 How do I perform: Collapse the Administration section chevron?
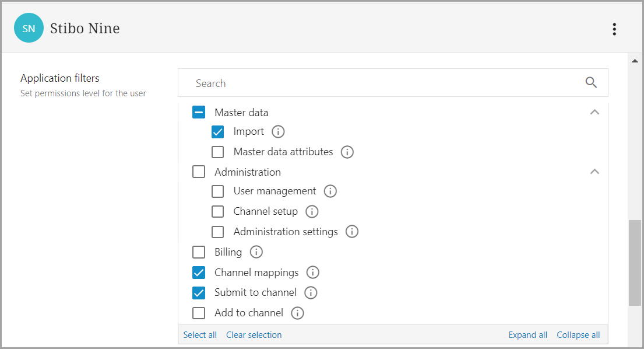pos(594,172)
